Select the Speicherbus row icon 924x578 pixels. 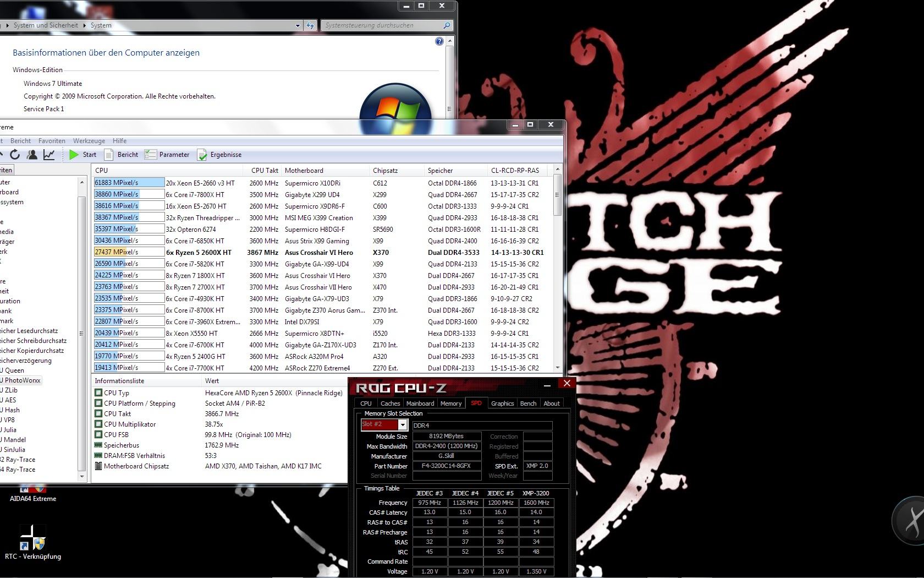pyautogui.click(x=98, y=445)
